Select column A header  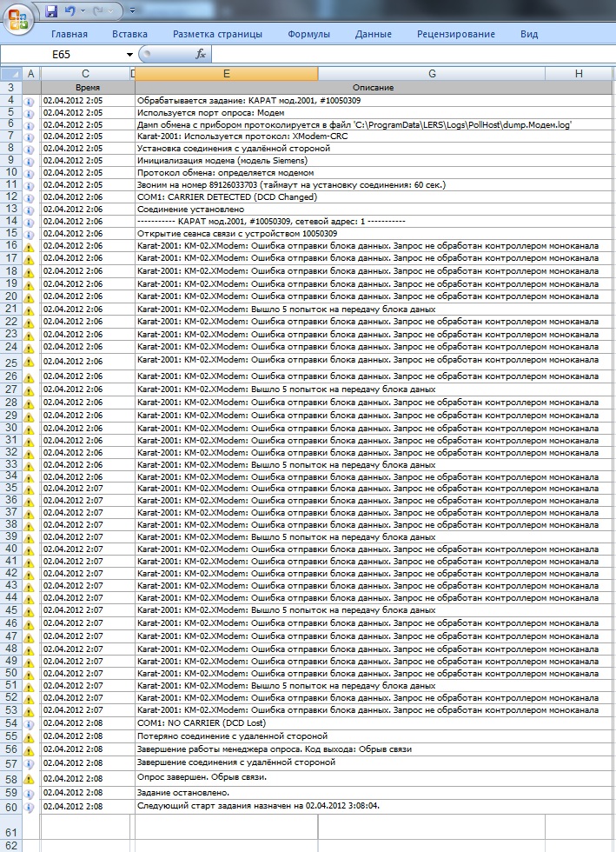[x=31, y=73]
